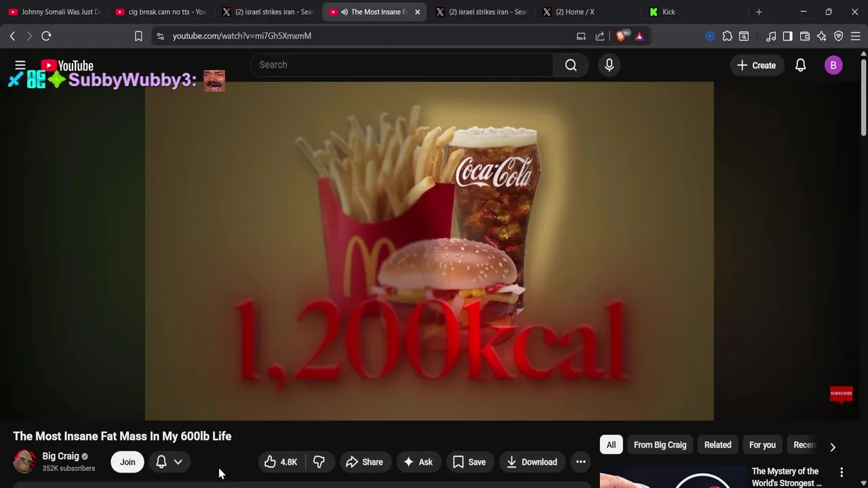Click subscriber count 352K text
This screenshot has height=488, width=868.
68,468
